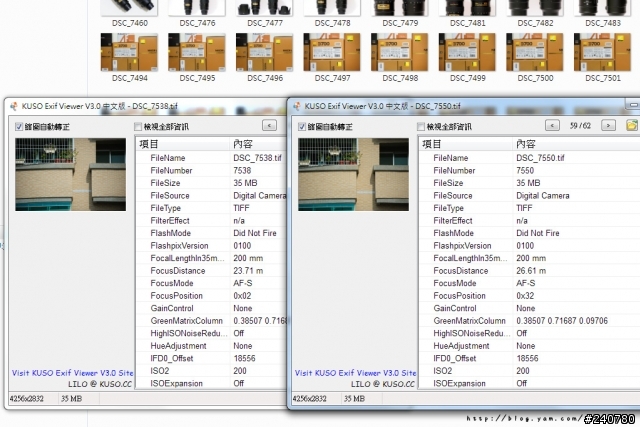Select FileNumber value 7538
This screenshot has height=427, width=640.
[242, 170]
